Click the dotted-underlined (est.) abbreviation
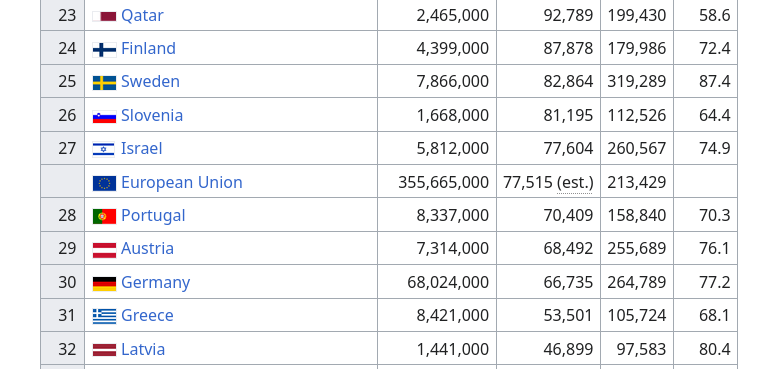Viewport: 774px width, 369px height. click(x=575, y=183)
